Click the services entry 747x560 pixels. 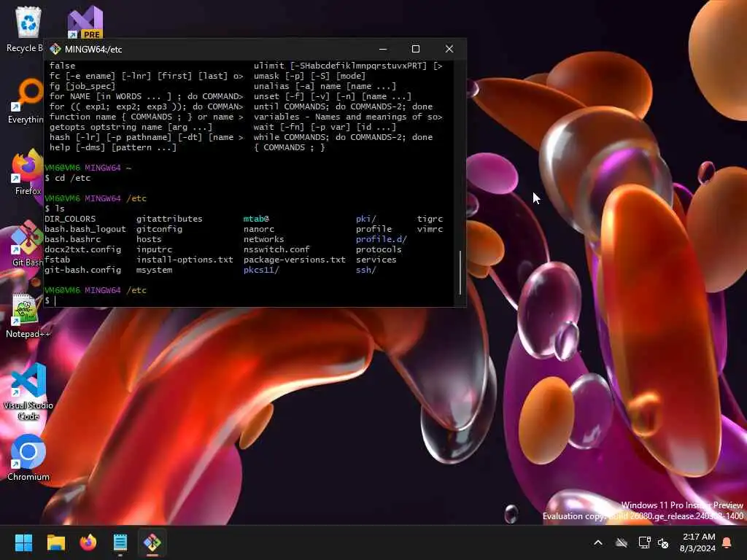tap(376, 260)
